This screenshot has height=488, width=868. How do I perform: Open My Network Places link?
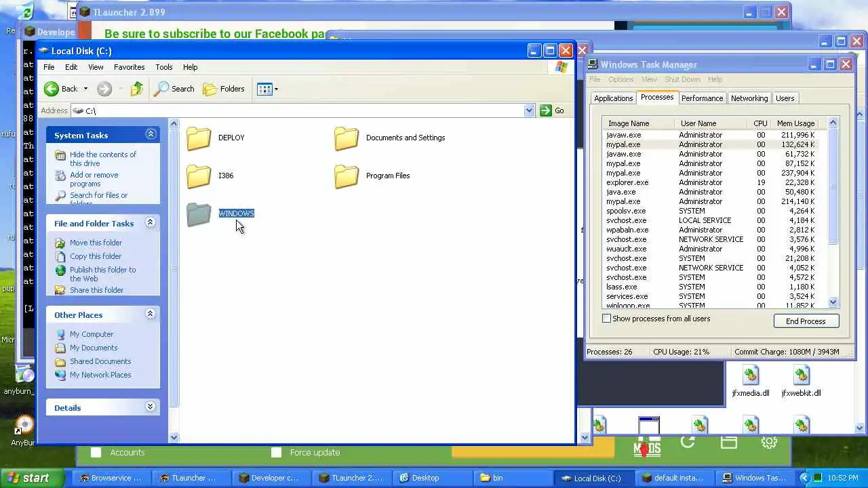100,375
